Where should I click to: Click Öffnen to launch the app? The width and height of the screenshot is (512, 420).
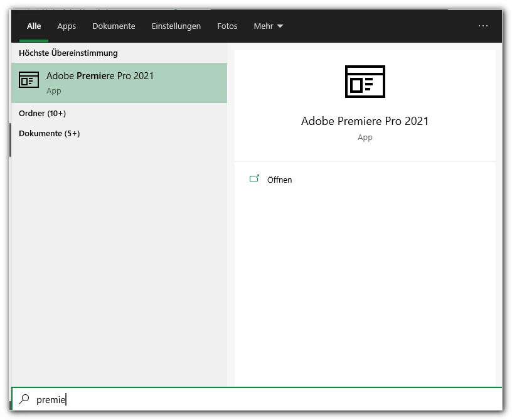coord(279,180)
